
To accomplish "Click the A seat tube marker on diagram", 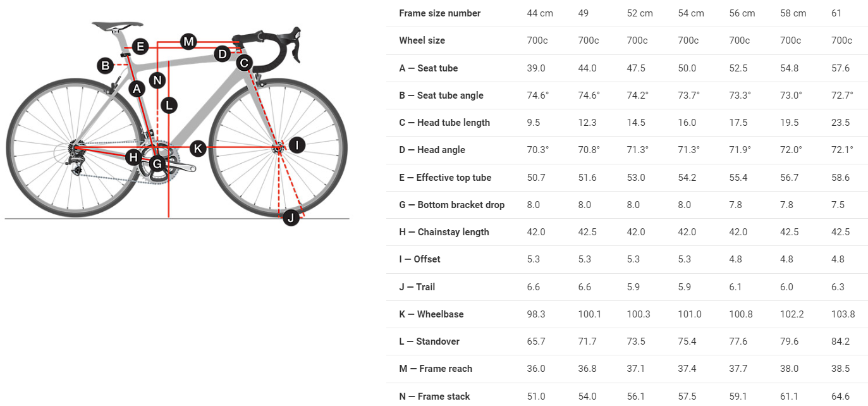I will (x=137, y=89).
